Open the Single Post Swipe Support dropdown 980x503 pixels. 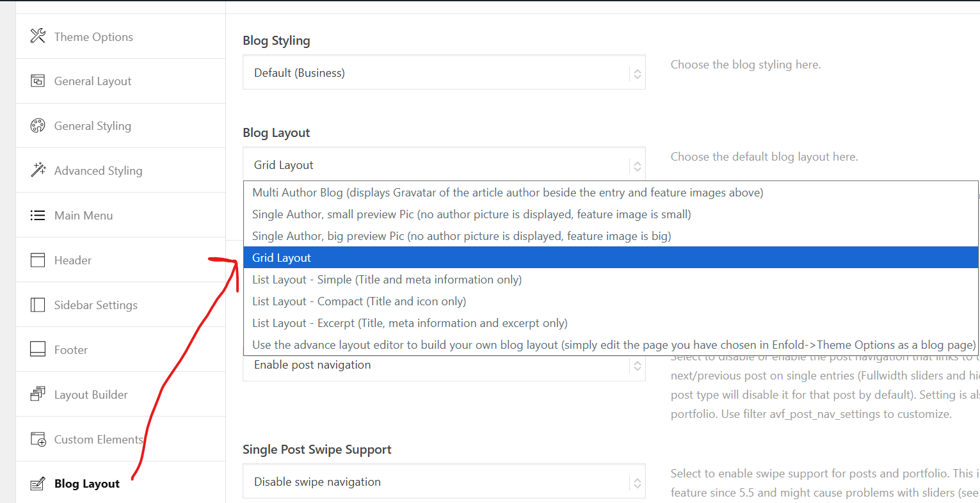tap(444, 482)
